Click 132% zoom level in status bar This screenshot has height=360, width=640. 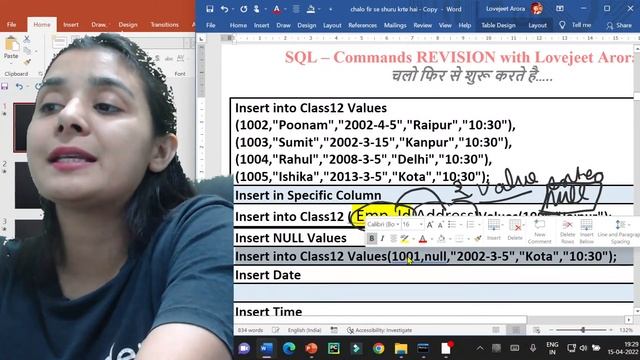(626, 330)
